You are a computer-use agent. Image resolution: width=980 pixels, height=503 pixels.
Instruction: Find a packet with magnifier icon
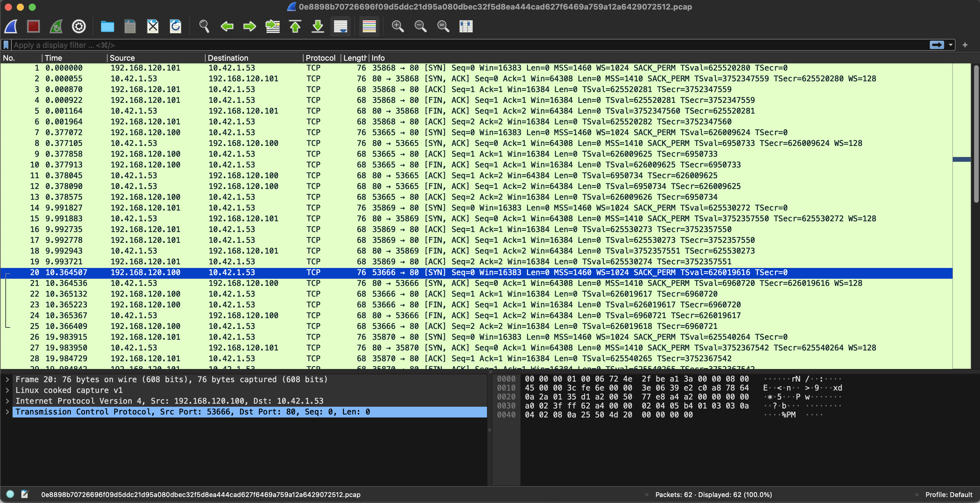(x=204, y=26)
